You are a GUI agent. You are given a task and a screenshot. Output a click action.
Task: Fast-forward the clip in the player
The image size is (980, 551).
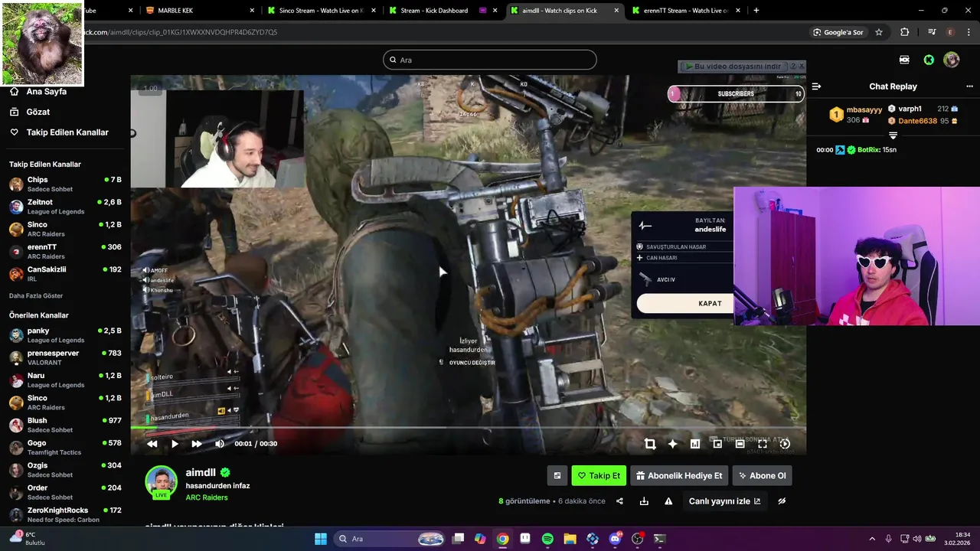[x=197, y=444]
